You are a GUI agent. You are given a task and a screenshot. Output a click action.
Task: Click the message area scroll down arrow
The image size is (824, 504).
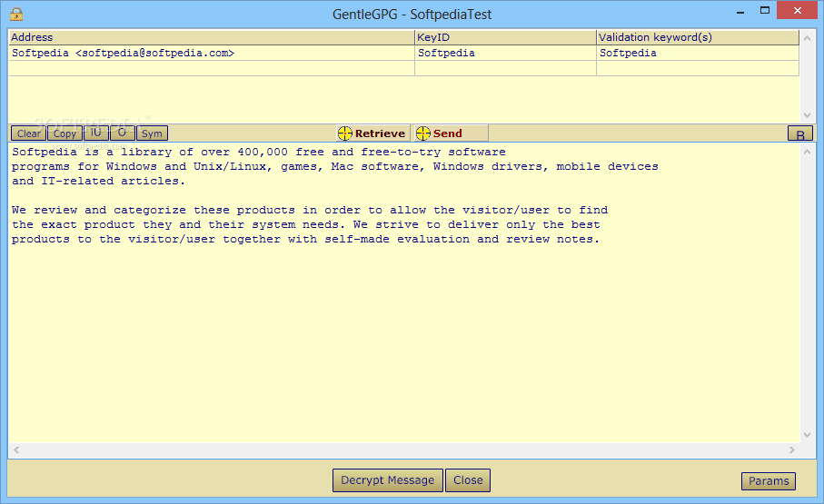click(807, 435)
